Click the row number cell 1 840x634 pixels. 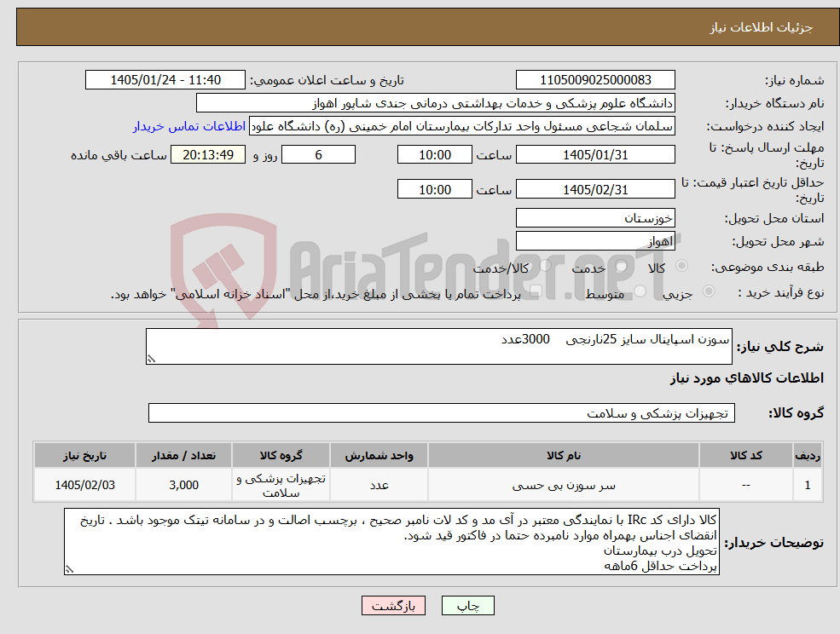coord(808,485)
